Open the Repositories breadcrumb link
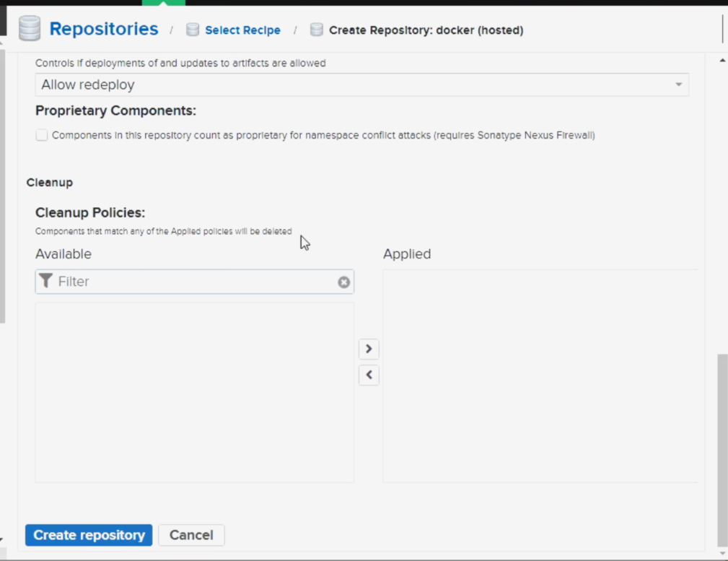The image size is (728, 561). (103, 29)
